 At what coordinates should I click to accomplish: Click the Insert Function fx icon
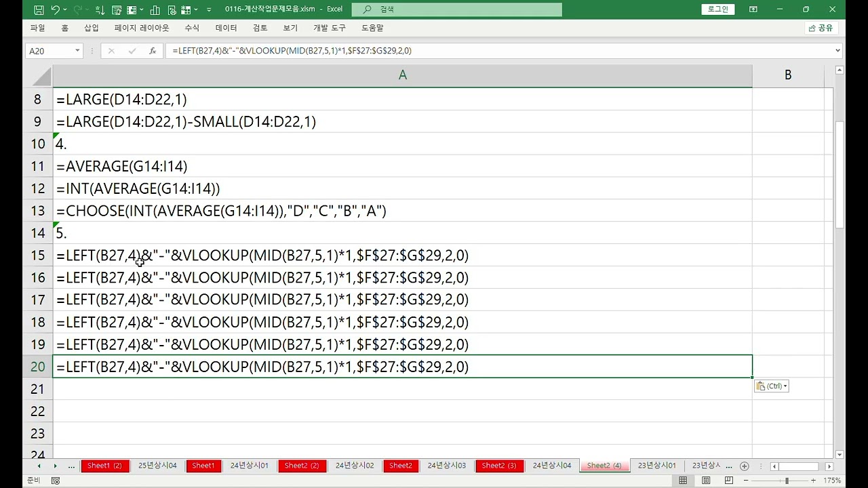point(153,51)
